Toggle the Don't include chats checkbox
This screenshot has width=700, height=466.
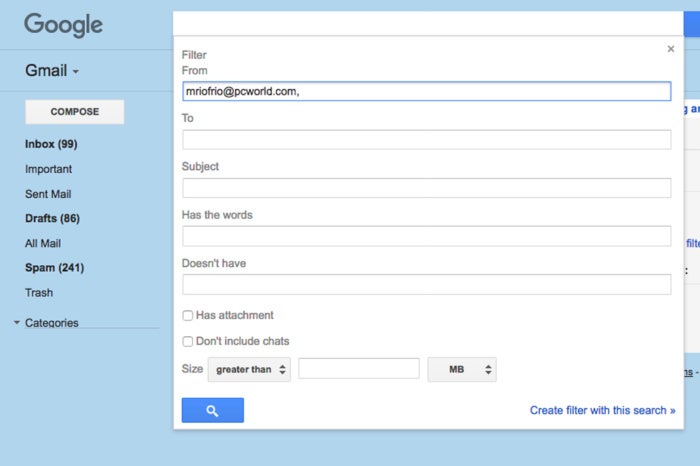(188, 341)
